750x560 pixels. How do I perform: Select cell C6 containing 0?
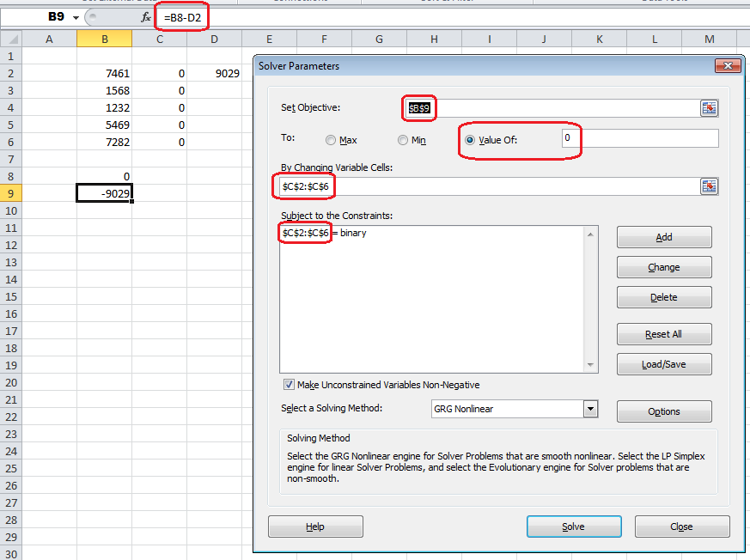tap(159, 143)
